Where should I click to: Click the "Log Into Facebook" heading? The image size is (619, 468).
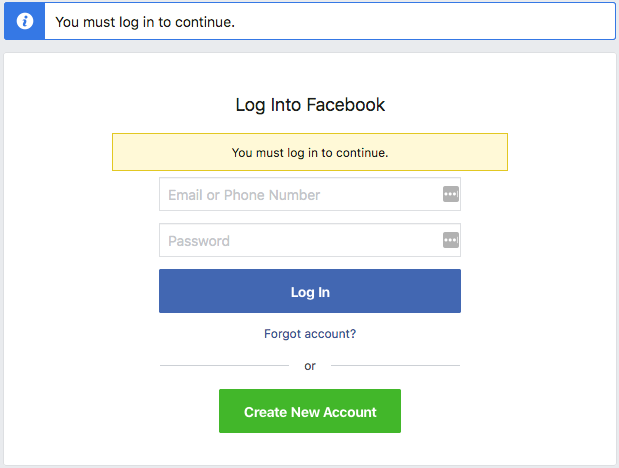click(x=310, y=105)
